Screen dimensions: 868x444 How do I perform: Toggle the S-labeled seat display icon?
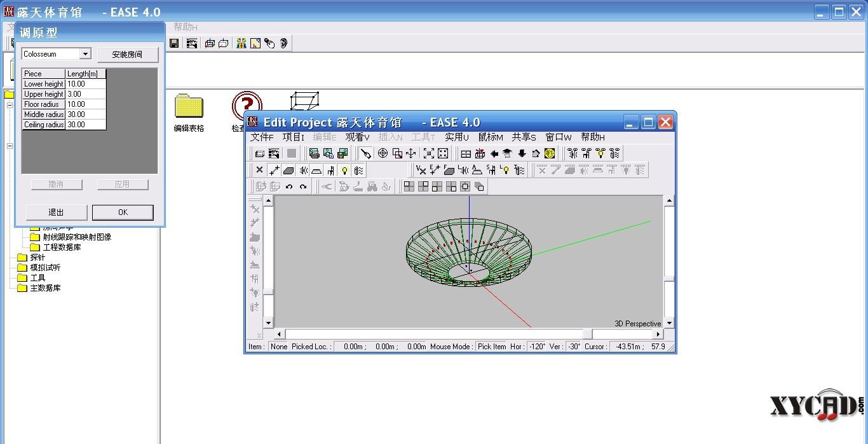click(491, 170)
